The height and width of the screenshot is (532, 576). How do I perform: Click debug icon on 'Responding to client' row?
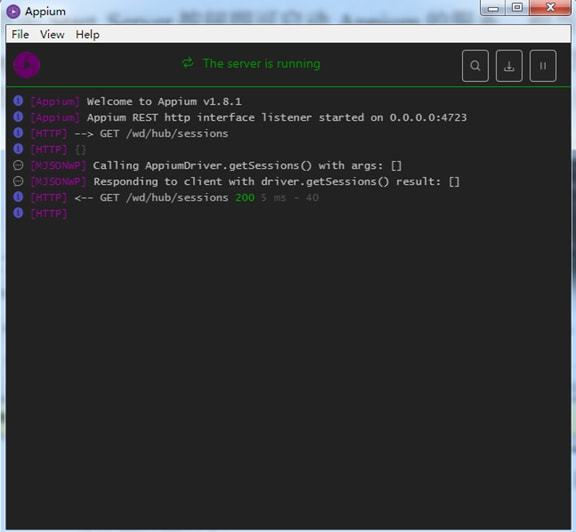click(18, 181)
